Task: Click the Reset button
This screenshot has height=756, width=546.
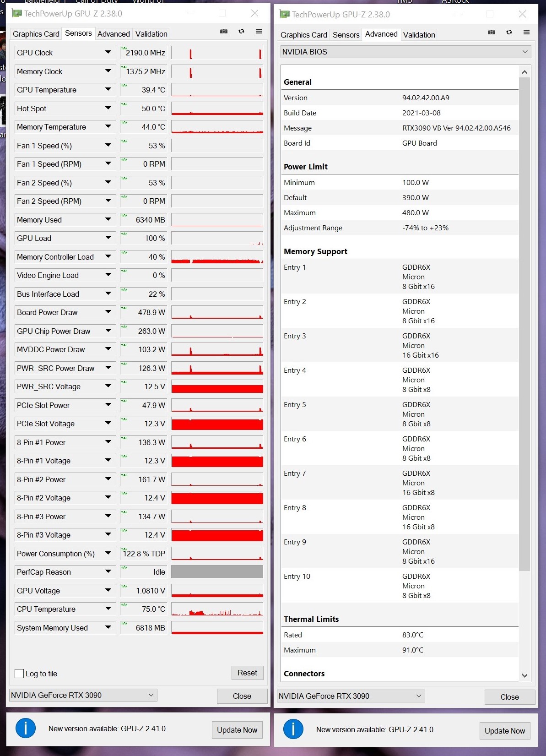Action: [247, 673]
